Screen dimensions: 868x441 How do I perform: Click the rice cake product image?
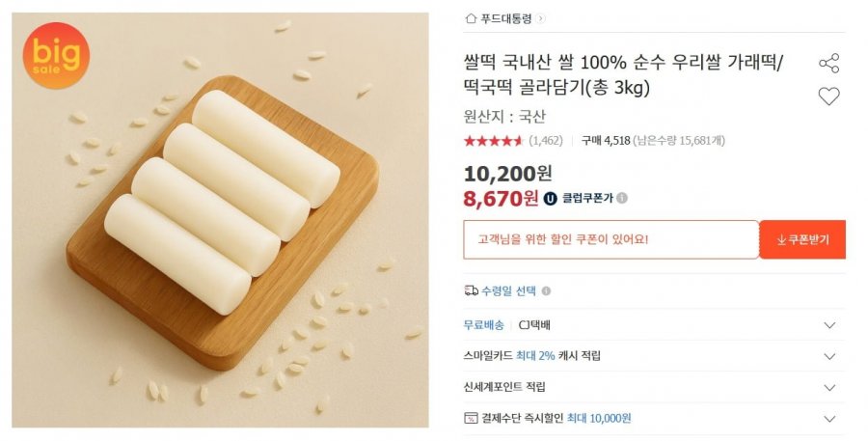[x=223, y=220]
